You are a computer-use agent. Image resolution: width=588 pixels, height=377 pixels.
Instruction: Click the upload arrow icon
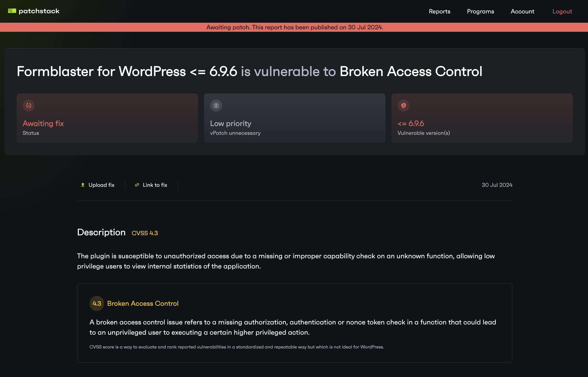tap(83, 185)
